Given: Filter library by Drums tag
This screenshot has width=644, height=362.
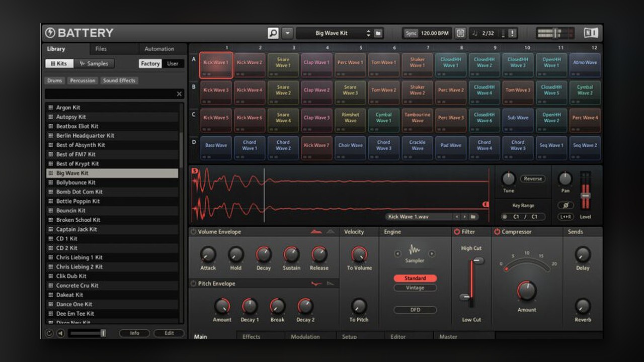Looking at the screenshot, I should click(55, 80).
